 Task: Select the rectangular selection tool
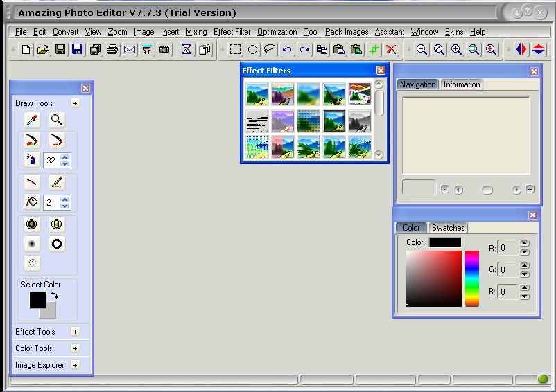coord(235,50)
